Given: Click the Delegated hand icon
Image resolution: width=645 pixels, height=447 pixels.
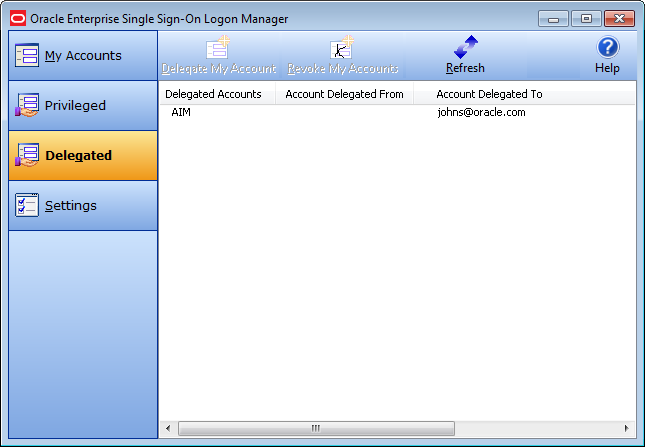Looking at the screenshot, I should click(x=27, y=155).
